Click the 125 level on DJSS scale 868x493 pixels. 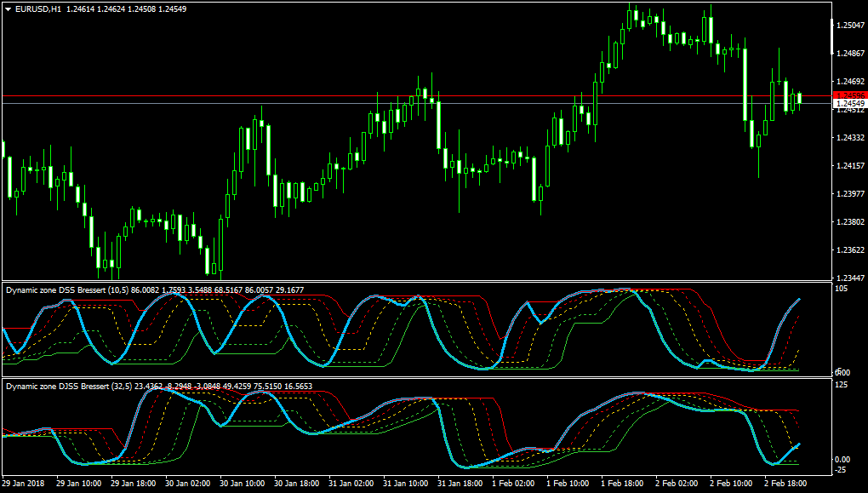coord(842,385)
